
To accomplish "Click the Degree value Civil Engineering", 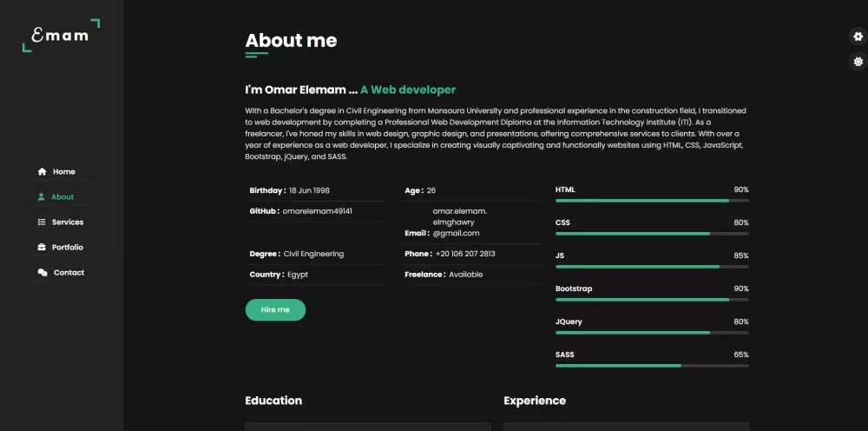I will [x=314, y=254].
